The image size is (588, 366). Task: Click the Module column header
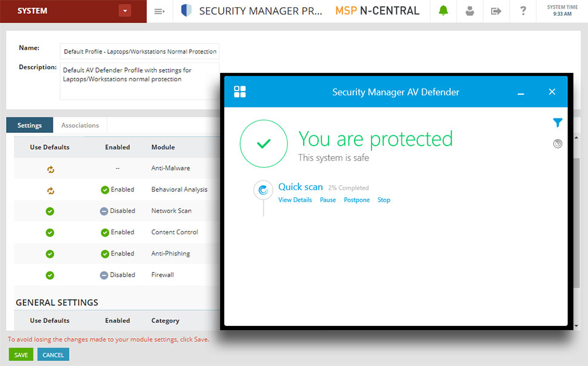[x=163, y=147]
